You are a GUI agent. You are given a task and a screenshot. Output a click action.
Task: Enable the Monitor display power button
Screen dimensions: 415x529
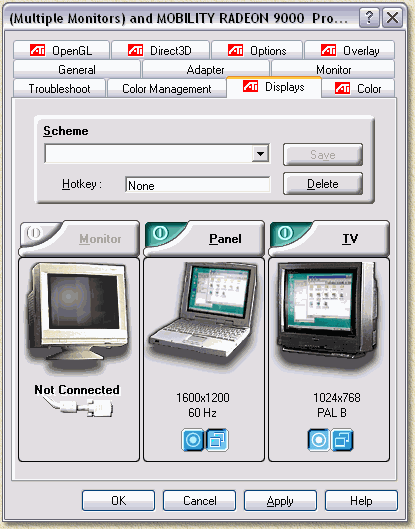pyautogui.click(x=35, y=233)
